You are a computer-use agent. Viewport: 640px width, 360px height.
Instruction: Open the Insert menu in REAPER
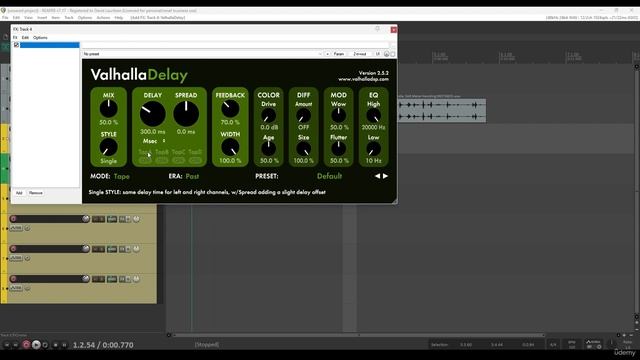pos(42,18)
